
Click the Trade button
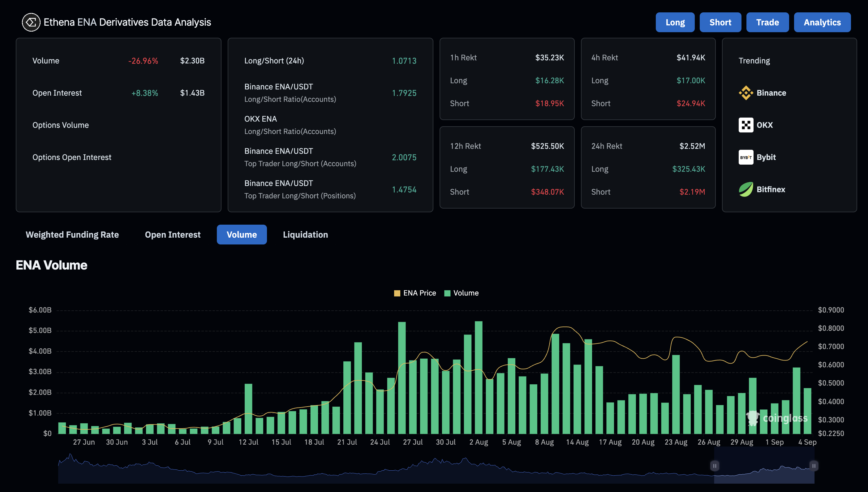point(767,22)
